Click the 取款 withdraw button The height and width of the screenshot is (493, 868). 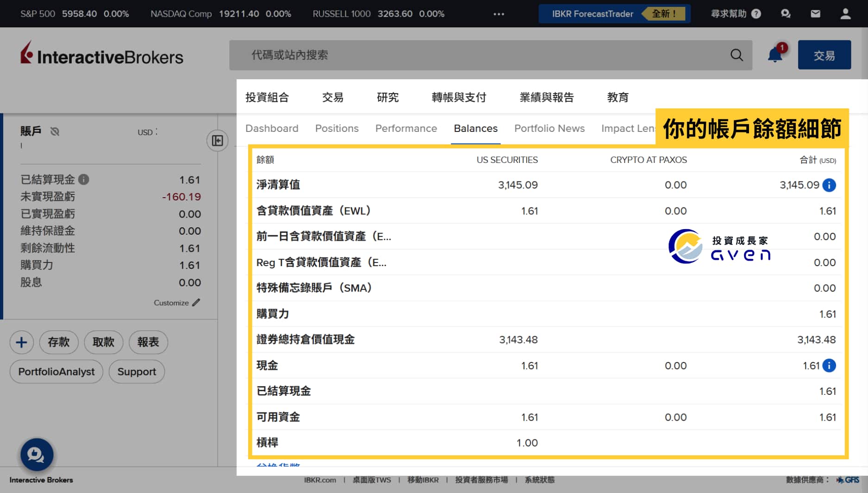(x=103, y=342)
